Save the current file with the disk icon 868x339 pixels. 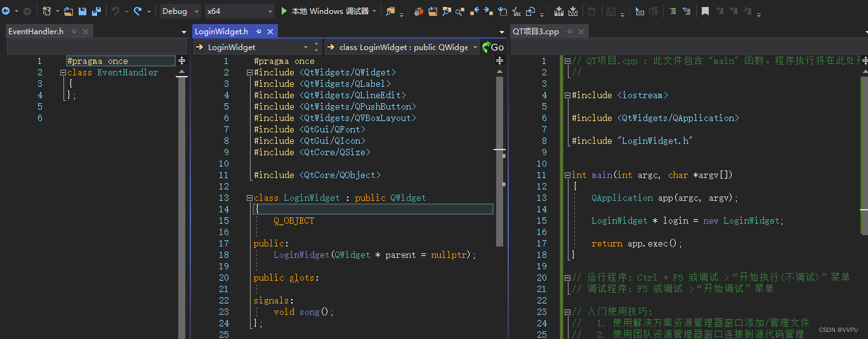pyautogui.click(x=82, y=11)
